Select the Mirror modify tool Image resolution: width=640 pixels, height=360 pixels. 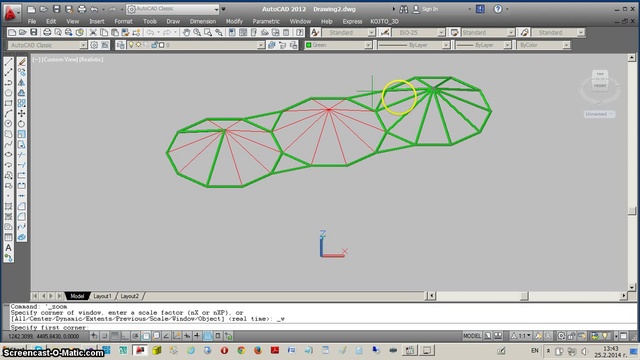[22, 82]
